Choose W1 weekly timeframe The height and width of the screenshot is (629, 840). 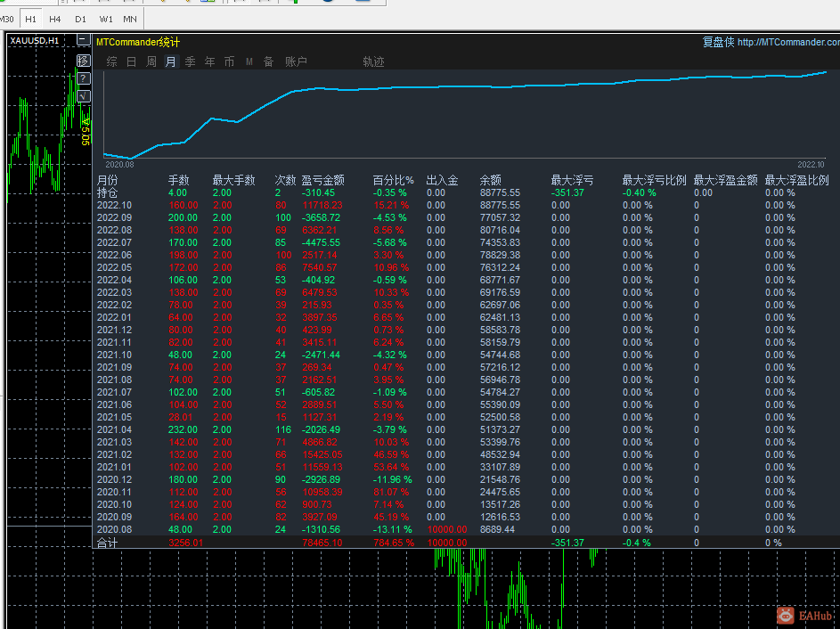(105, 18)
